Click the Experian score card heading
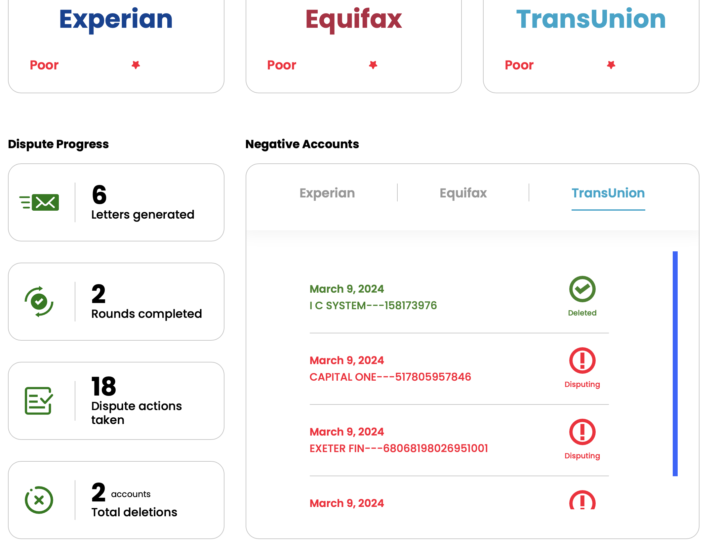 (x=115, y=19)
